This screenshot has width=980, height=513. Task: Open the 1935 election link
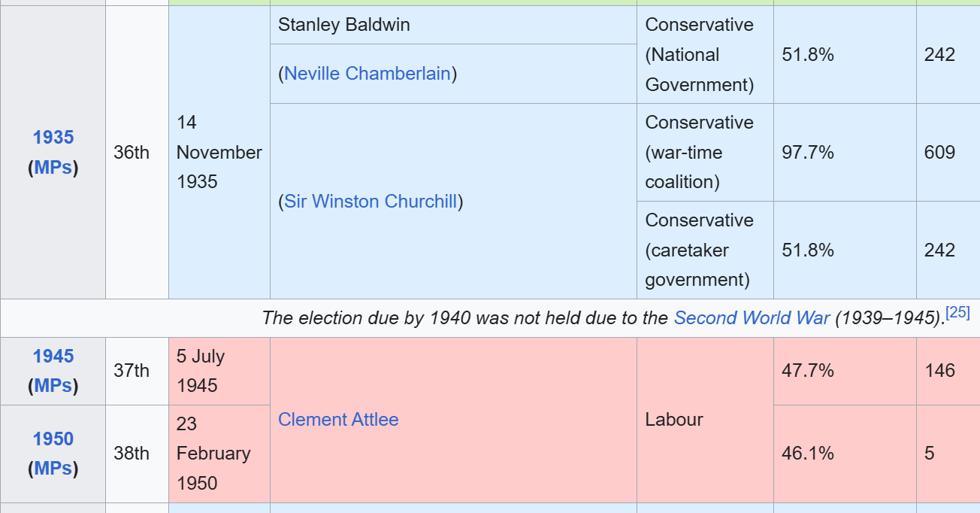[53, 138]
